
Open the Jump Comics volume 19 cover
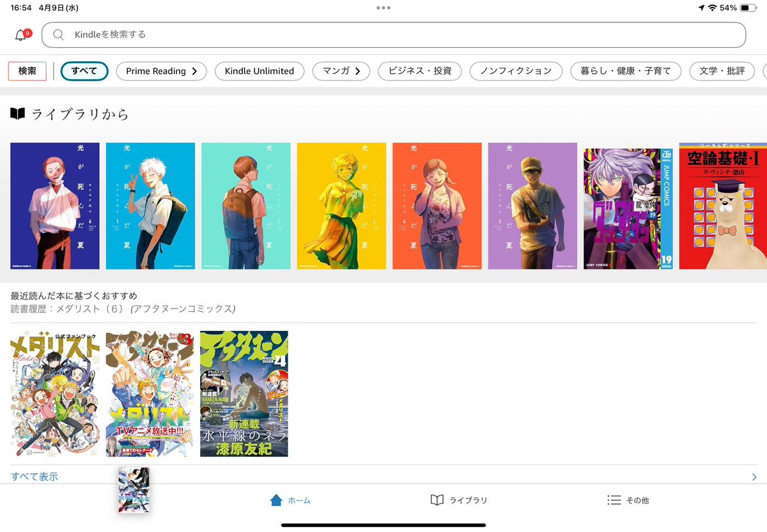click(x=628, y=209)
